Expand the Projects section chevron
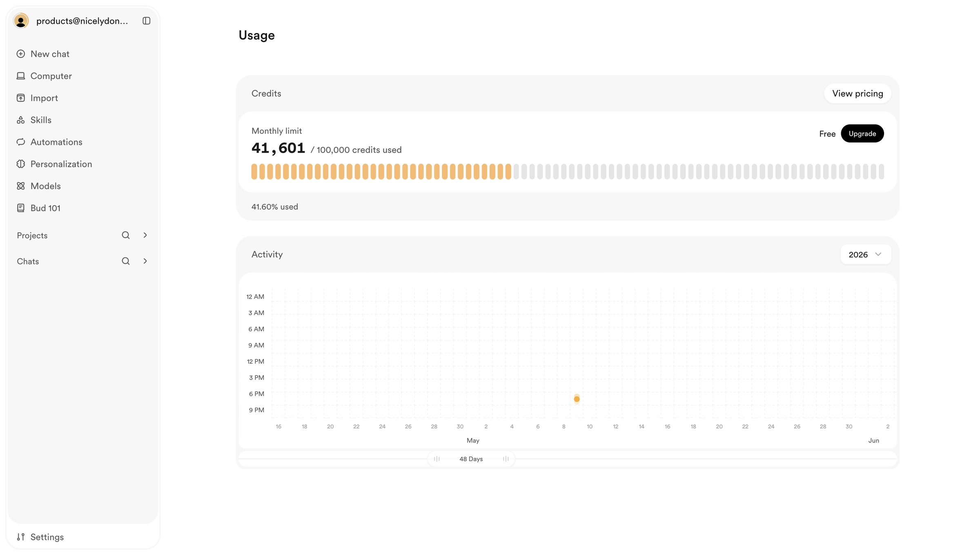Viewport: 980px width, 555px height. (145, 235)
